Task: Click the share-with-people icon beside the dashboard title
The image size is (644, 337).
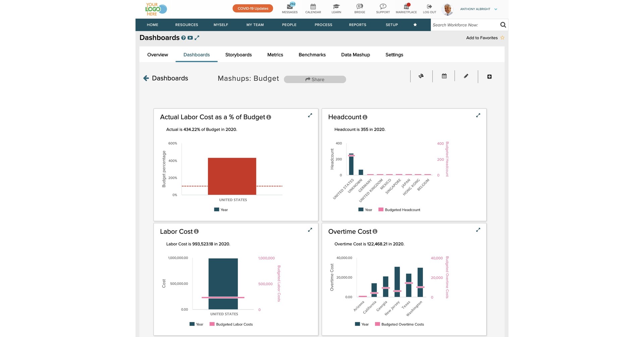Action: click(x=421, y=76)
